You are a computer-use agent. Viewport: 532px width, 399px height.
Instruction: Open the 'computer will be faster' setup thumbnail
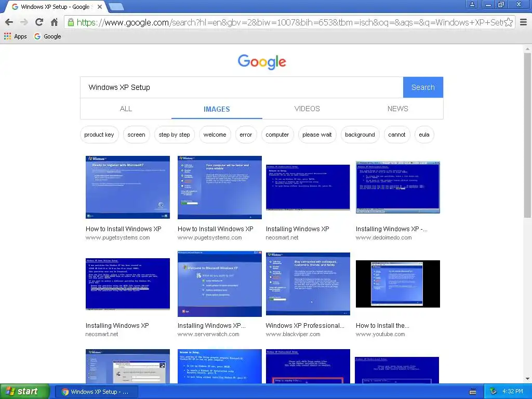coord(220,187)
